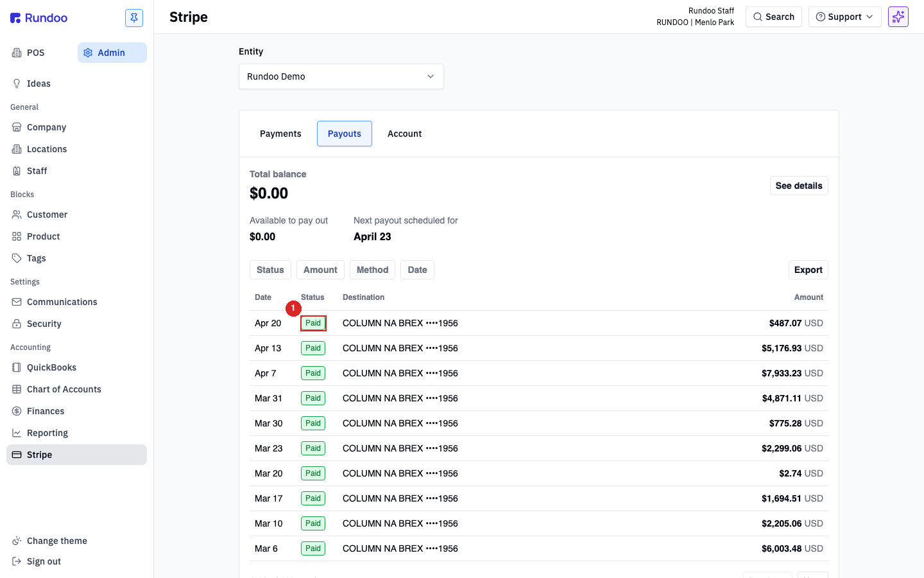The width and height of the screenshot is (924, 578).
Task: Click the Apr 7 date cell
Action: [266, 373]
